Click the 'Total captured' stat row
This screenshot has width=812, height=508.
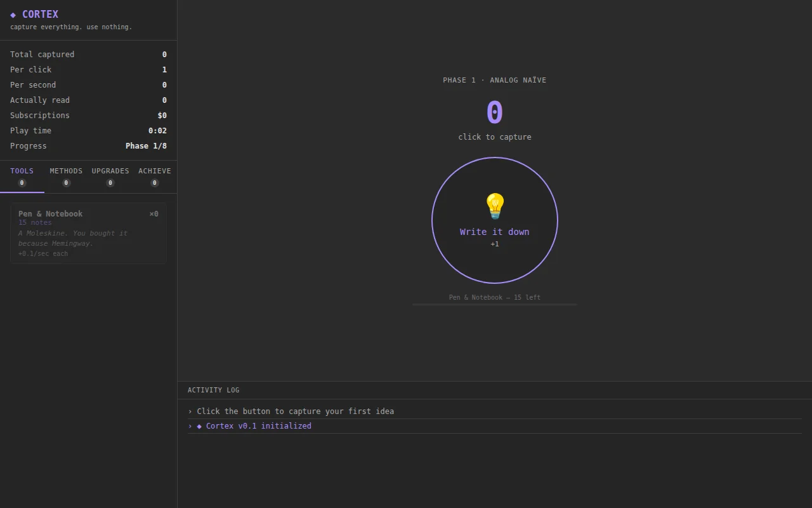pyautogui.click(x=88, y=55)
